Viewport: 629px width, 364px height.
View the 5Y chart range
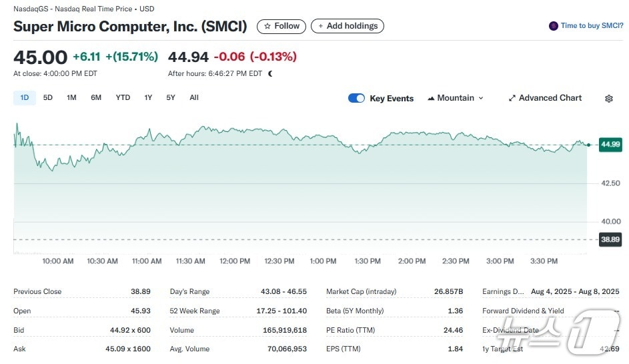[171, 98]
